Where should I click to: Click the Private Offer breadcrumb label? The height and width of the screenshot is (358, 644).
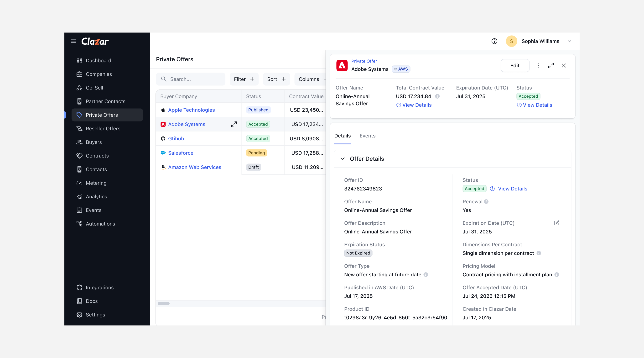click(364, 61)
